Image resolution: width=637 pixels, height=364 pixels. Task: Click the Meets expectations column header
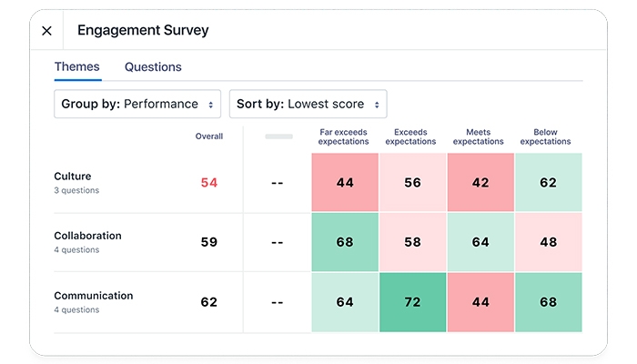[x=479, y=136]
